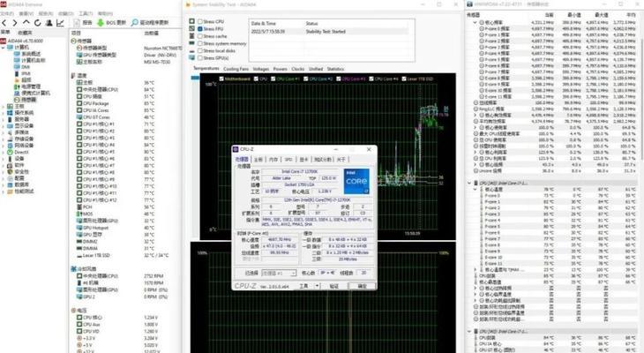Viewport: 644px width, 353px height.
Task: Open the 文件 menu in AIDA64
Action: coord(7,13)
